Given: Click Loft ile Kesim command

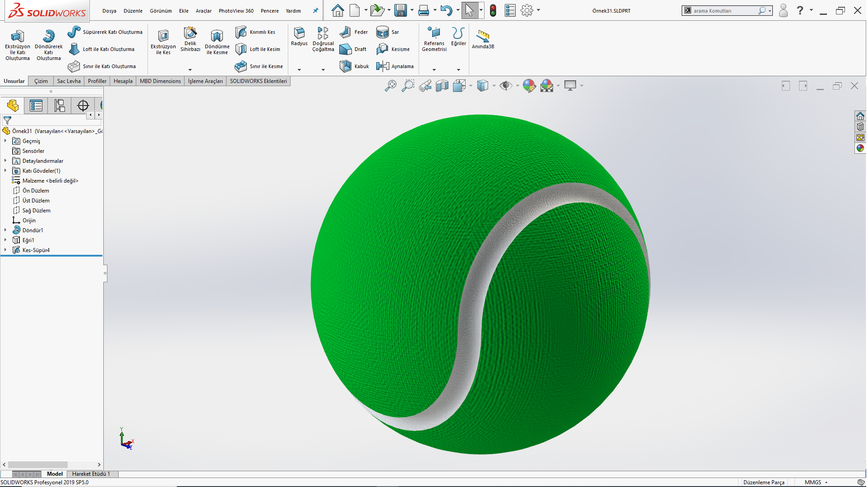Looking at the screenshot, I should pyautogui.click(x=258, y=49).
